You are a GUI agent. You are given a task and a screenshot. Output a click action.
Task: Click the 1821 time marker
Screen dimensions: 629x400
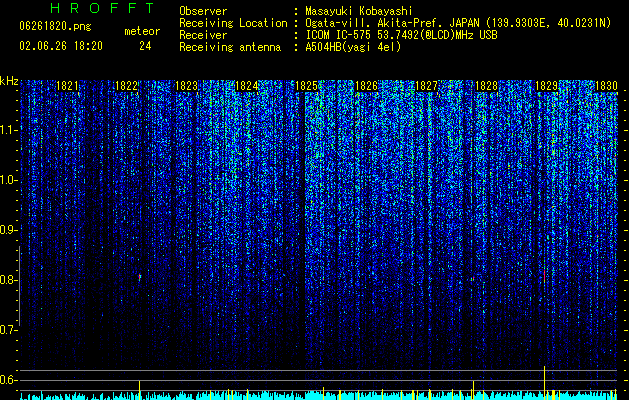click(x=67, y=86)
